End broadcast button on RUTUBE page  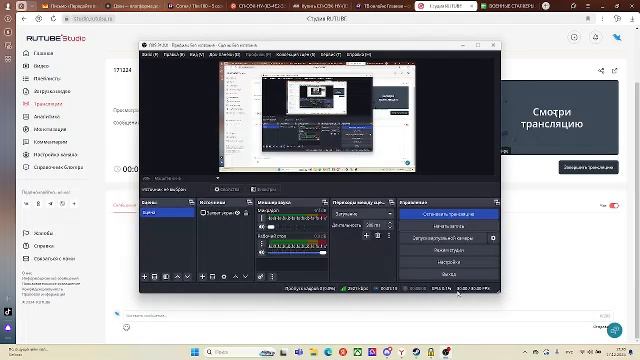point(588,167)
